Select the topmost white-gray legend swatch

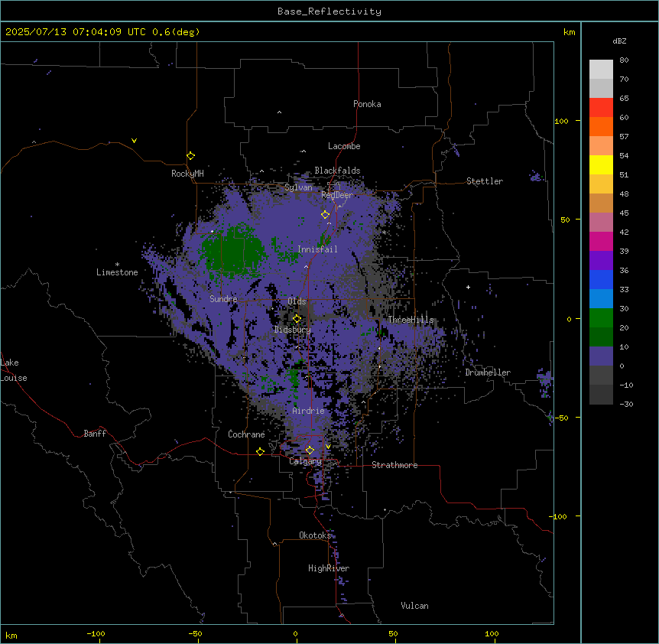pyautogui.click(x=601, y=70)
